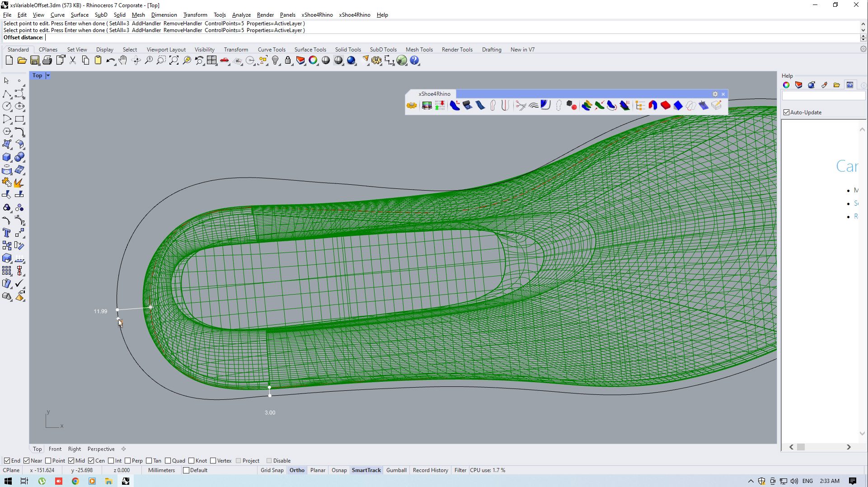Uncheck the Mid object snap
This screenshot has width=868, height=487.
point(71,461)
